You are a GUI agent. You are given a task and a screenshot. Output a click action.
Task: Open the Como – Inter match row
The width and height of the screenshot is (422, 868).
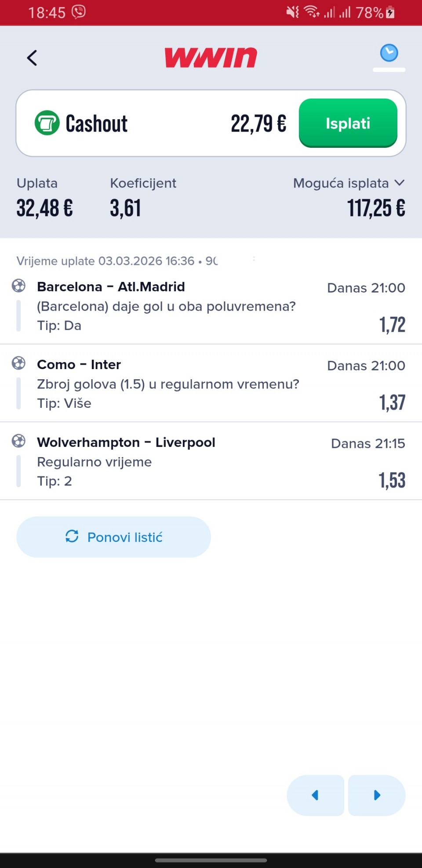[176, 384]
